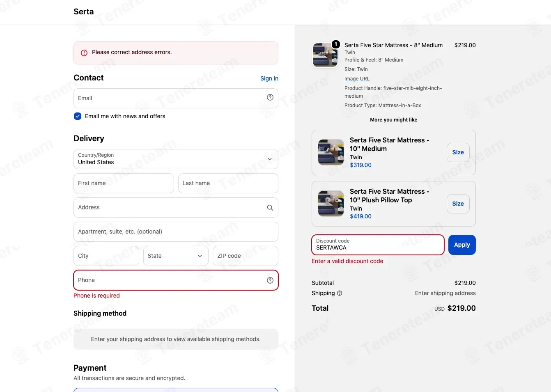This screenshot has width=551, height=392.
Task: Click the address search magnifier icon
Action: coord(270,208)
